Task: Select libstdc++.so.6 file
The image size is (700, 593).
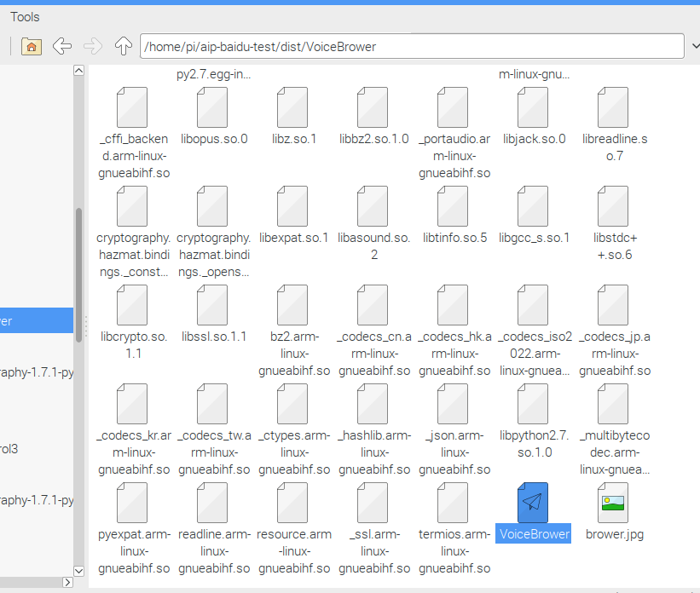Action: 614,224
